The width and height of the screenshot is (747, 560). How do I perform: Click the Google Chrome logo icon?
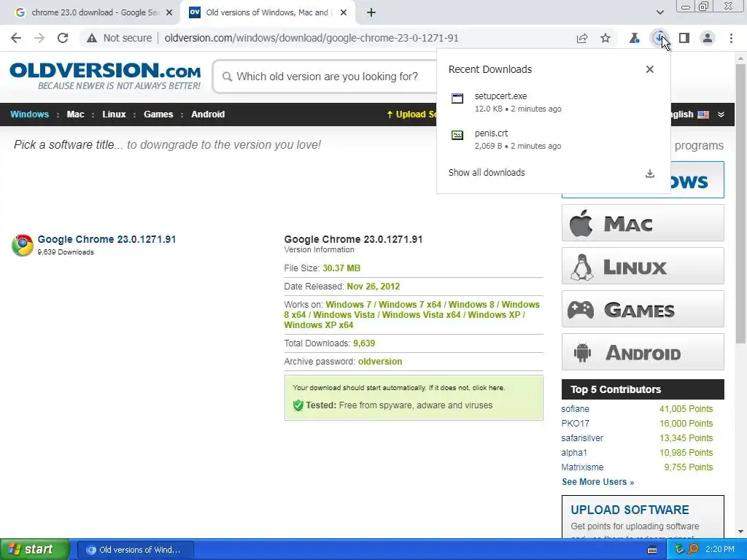click(x=23, y=245)
